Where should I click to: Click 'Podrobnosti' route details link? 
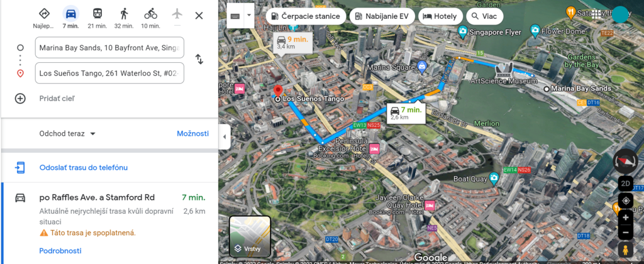pyautogui.click(x=60, y=251)
